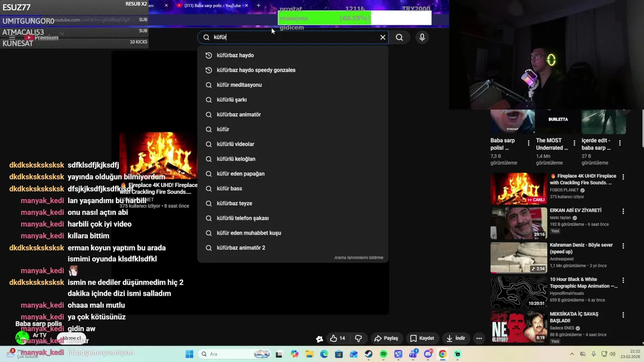Screen dimensions: 644x362
Task: Open Spotify from the taskbar
Action: (x=383, y=354)
